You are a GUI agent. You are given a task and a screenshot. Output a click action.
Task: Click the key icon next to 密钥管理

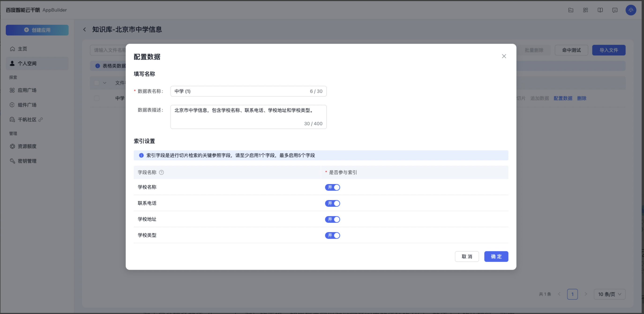[x=12, y=161]
